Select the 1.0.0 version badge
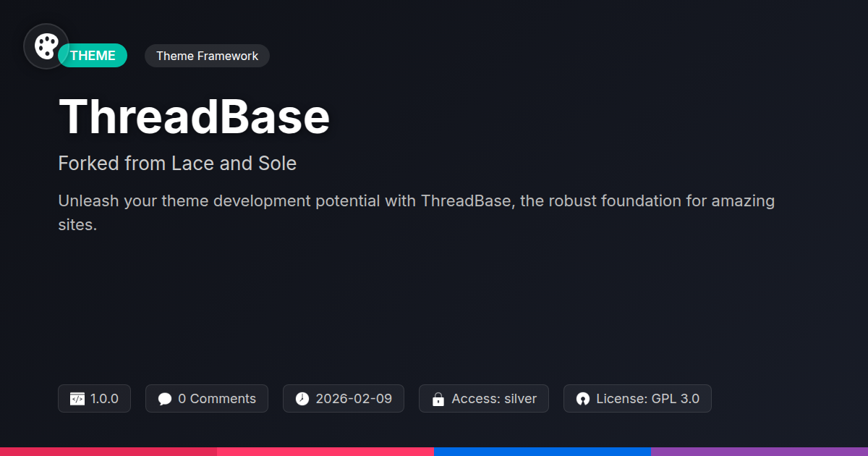The height and width of the screenshot is (456, 868). (94, 399)
